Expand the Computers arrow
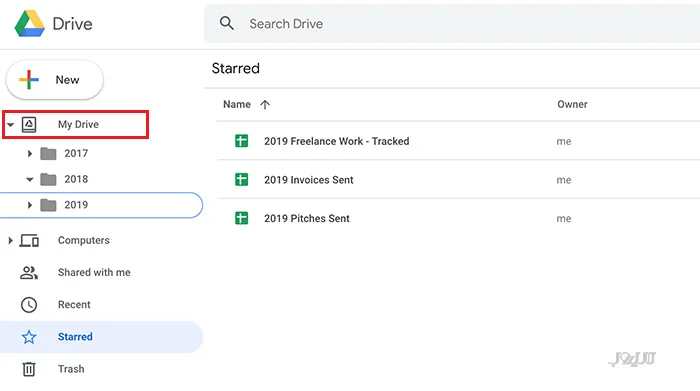Image resolution: width=700 pixels, height=391 pixels. 10,241
